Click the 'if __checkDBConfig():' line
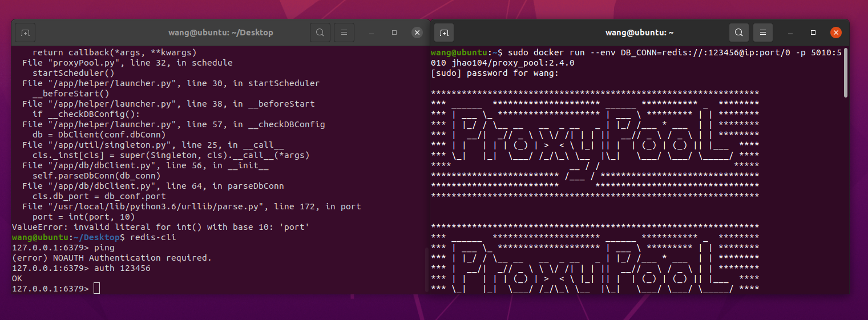868x320 pixels. (x=86, y=114)
